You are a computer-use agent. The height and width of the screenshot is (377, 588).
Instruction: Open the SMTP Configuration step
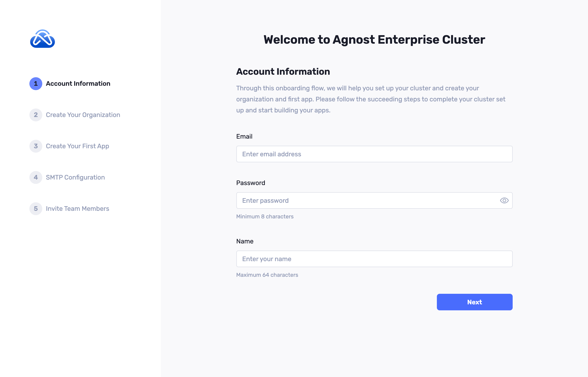[75, 177]
